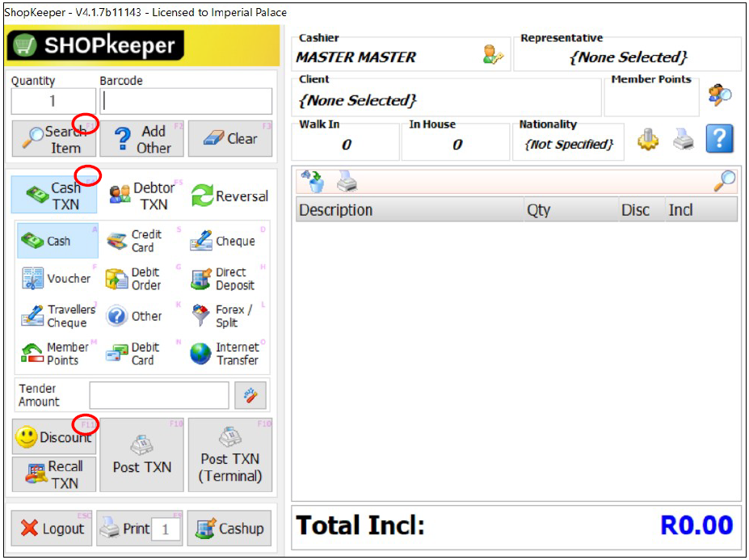Pay using Member Points
Viewport: 749px width, 560px height.
(58, 354)
